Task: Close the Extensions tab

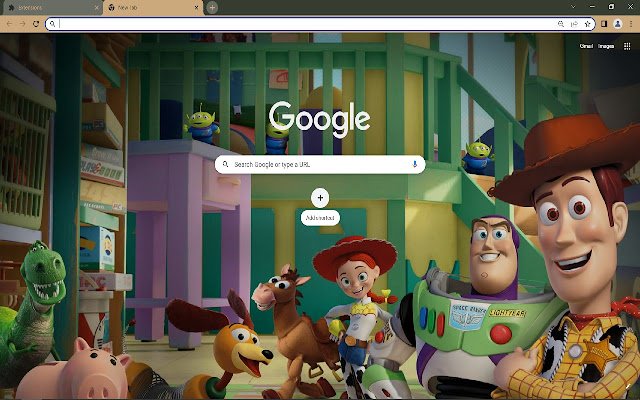Action: click(x=96, y=8)
